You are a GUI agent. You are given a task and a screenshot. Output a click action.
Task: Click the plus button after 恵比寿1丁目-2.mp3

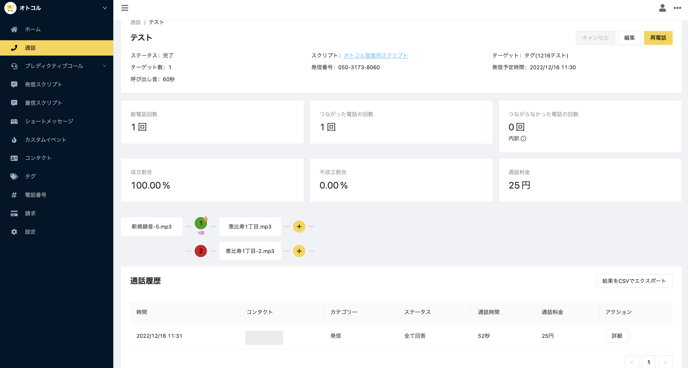(299, 251)
